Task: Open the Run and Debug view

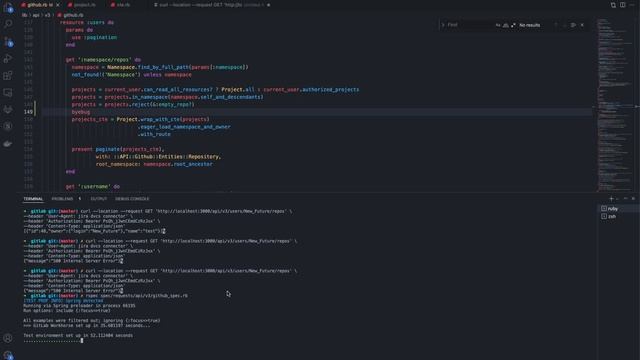Action: (8, 58)
